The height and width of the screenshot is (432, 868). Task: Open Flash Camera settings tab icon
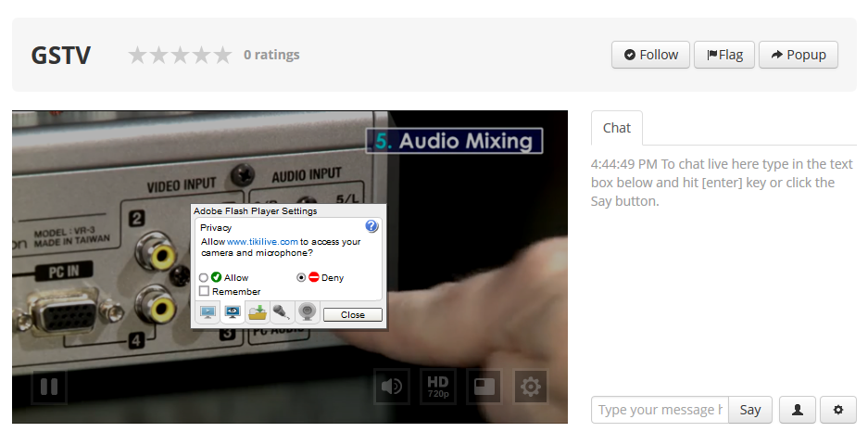(x=308, y=313)
